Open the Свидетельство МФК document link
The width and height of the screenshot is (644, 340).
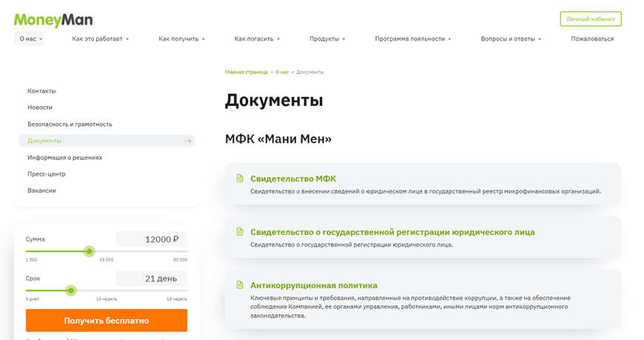click(293, 179)
